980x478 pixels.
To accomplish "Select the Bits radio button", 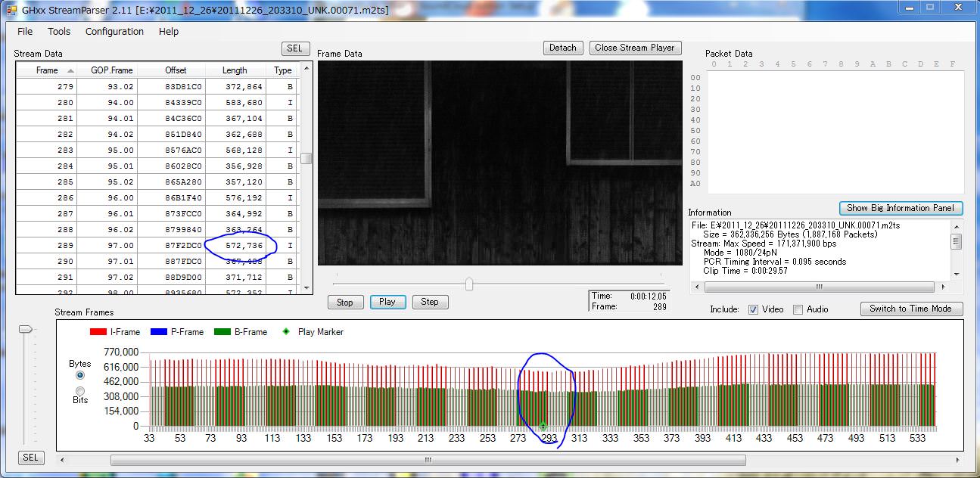I will (80, 390).
